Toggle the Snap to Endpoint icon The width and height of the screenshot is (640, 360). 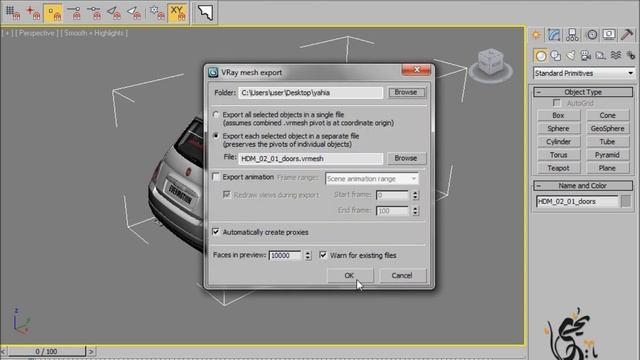pos(74,13)
